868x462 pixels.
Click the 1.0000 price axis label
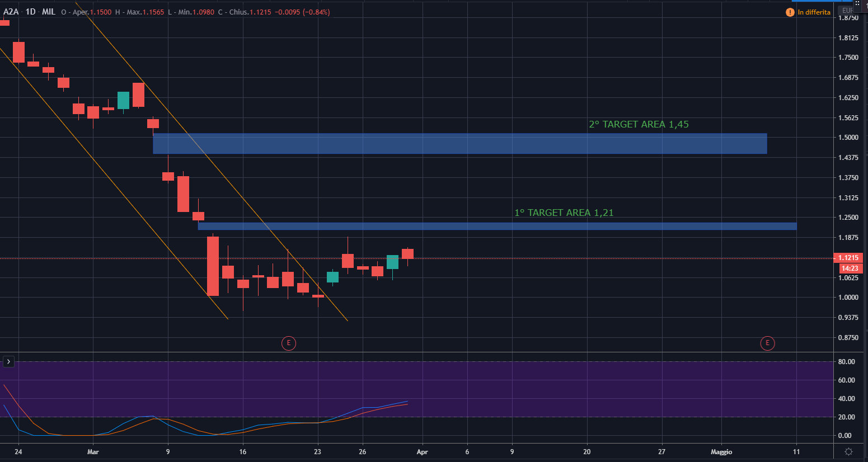click(x=848, y=297)
